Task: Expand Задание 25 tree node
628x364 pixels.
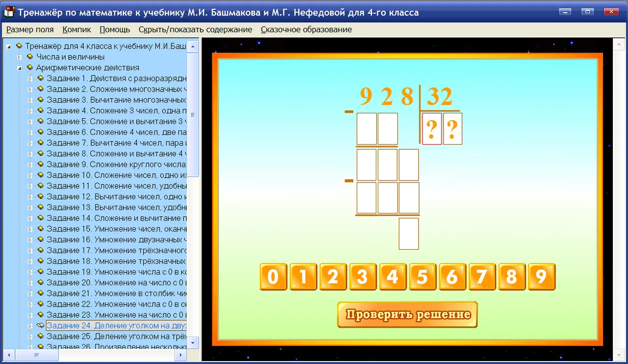Action: [30, 337]
